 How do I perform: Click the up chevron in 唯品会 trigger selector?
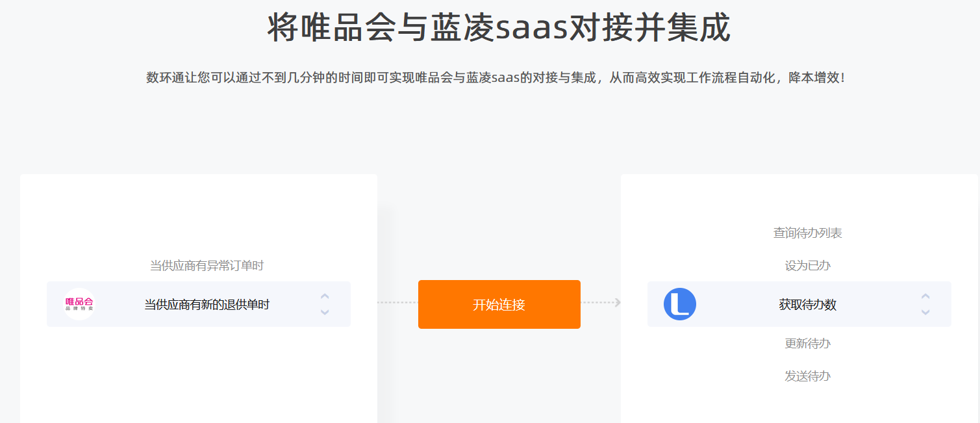pos(325,296)
